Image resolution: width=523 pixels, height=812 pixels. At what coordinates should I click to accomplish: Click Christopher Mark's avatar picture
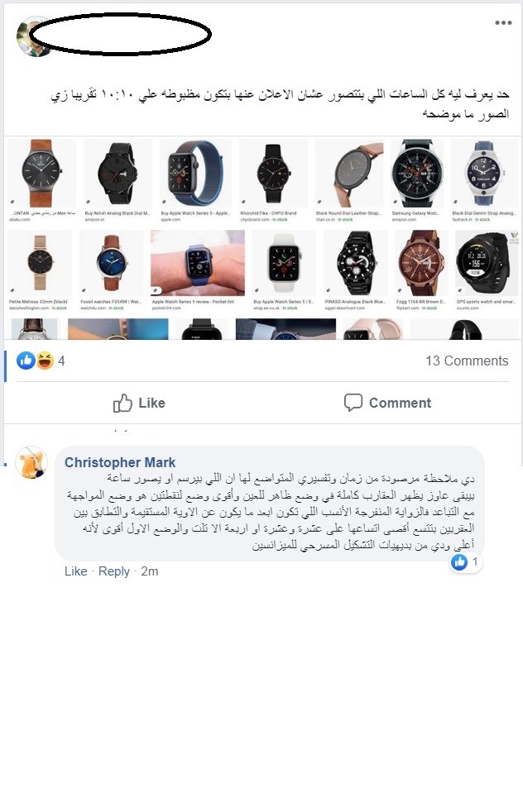[x=31, y=462]
